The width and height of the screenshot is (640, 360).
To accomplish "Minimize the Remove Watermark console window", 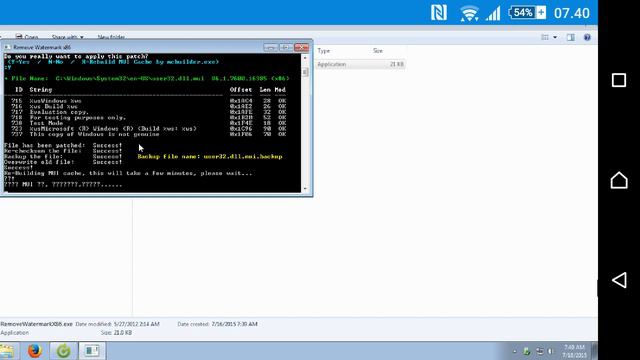I will (271, 47).
